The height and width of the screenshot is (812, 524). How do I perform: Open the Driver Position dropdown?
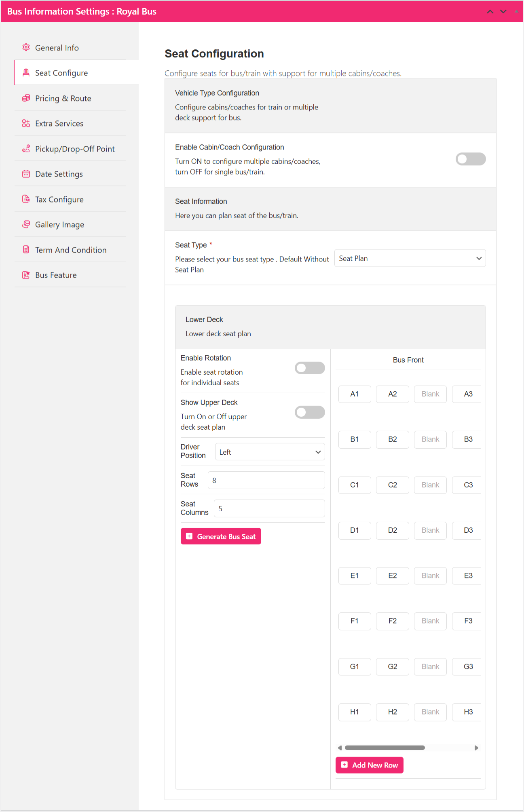(x=270, y=452)
